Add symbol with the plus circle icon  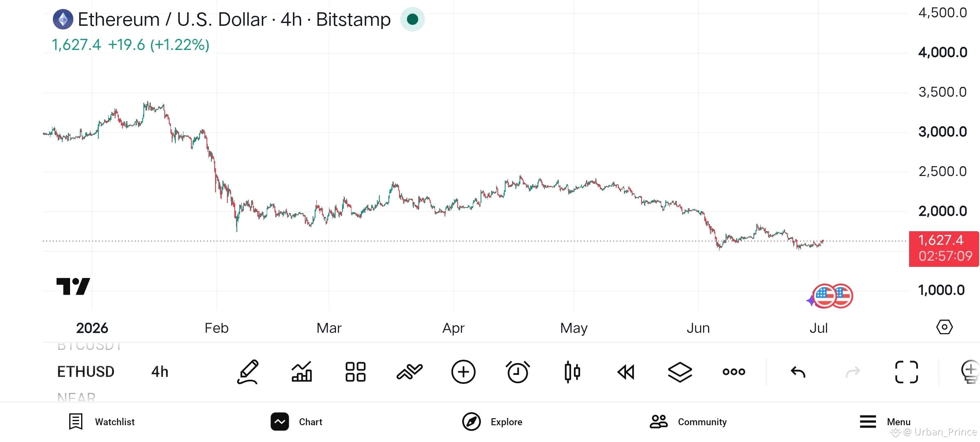(x=463, y=372)
